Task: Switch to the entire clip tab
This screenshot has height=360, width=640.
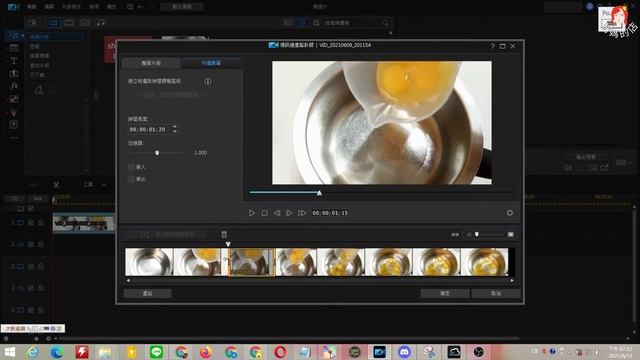Action: click(x=151, y=63)
